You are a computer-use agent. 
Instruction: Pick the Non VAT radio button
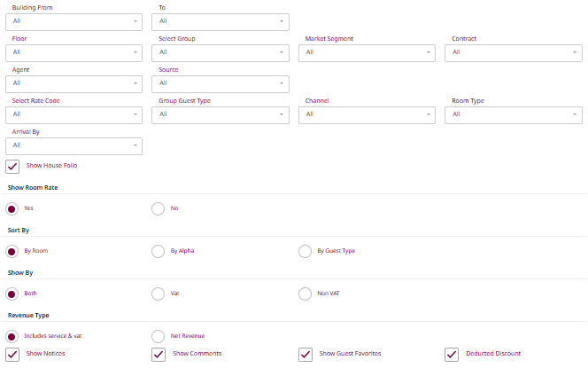click(306, 294)
